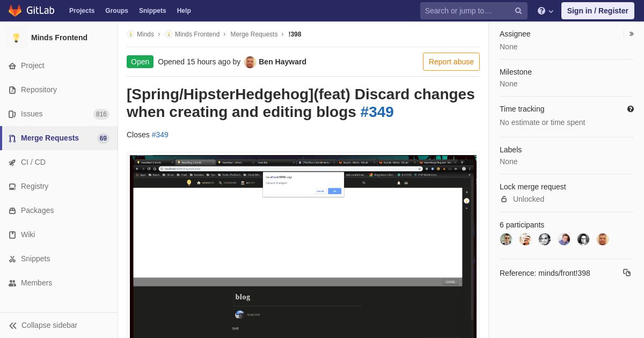
Task: Click the GitLab fox logo
Action: coord(15,11)
